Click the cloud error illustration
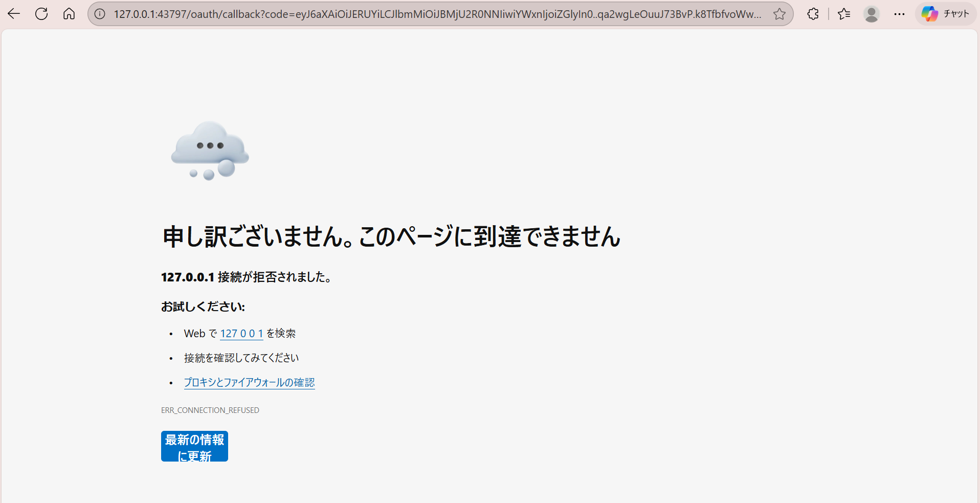 (x=209, y=150)
